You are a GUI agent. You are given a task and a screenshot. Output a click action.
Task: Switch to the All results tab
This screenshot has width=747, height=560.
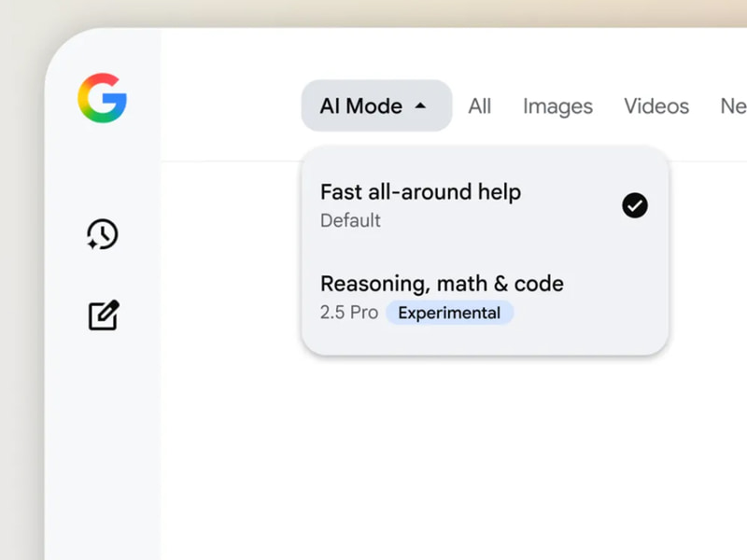[480, 106]
